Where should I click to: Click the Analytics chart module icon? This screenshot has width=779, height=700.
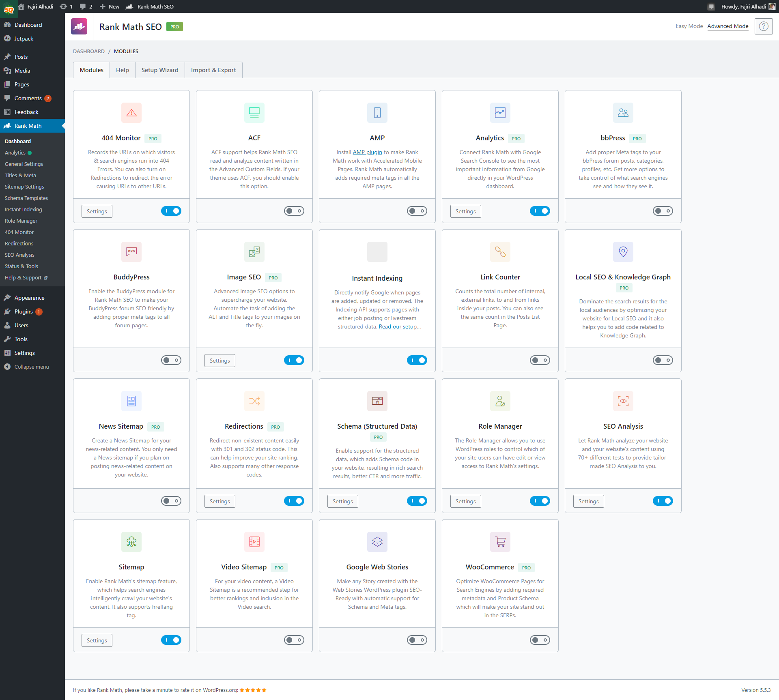pos(500,113)
